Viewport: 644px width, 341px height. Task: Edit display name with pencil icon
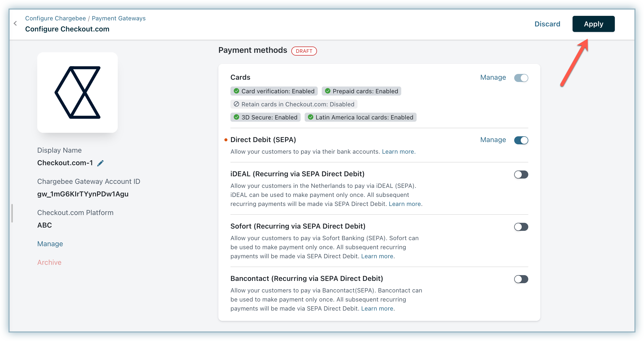100,163
